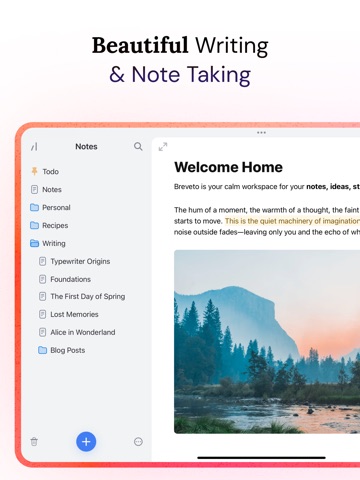This screenshot has width=360, height=480.
Task: Click the document icon beside Lost Memories
Action: [x=42, y=314]
